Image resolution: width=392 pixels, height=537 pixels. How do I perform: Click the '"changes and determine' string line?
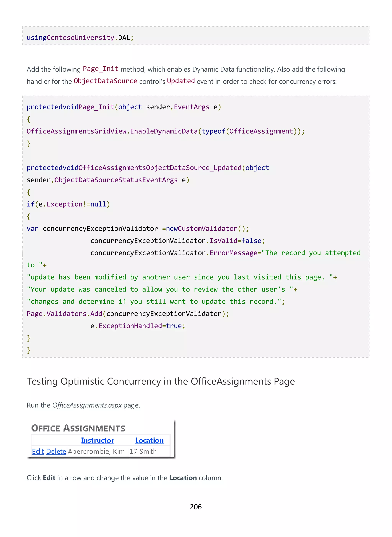(156, 301)
